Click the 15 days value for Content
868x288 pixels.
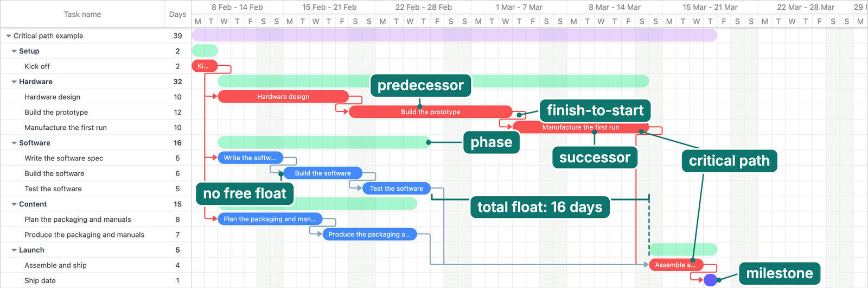coord(177,204)
